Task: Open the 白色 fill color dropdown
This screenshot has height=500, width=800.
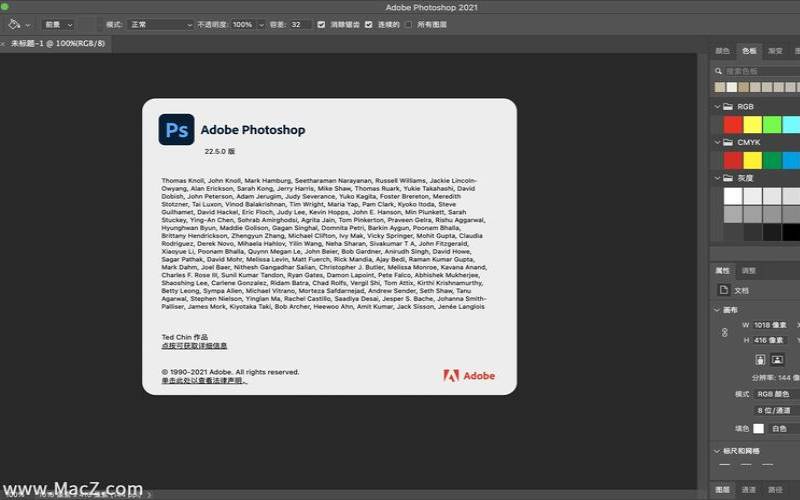Action: [x=785, y=429]
